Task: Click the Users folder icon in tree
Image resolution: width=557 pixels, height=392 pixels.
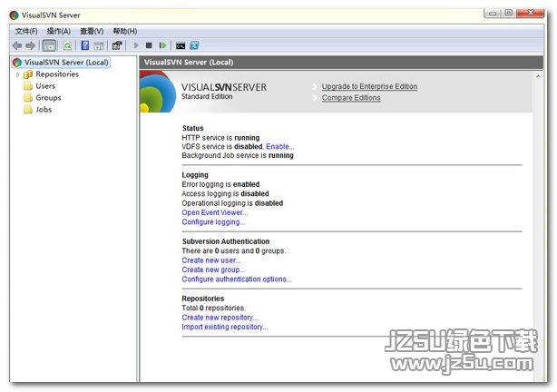Action: (28, 86)
